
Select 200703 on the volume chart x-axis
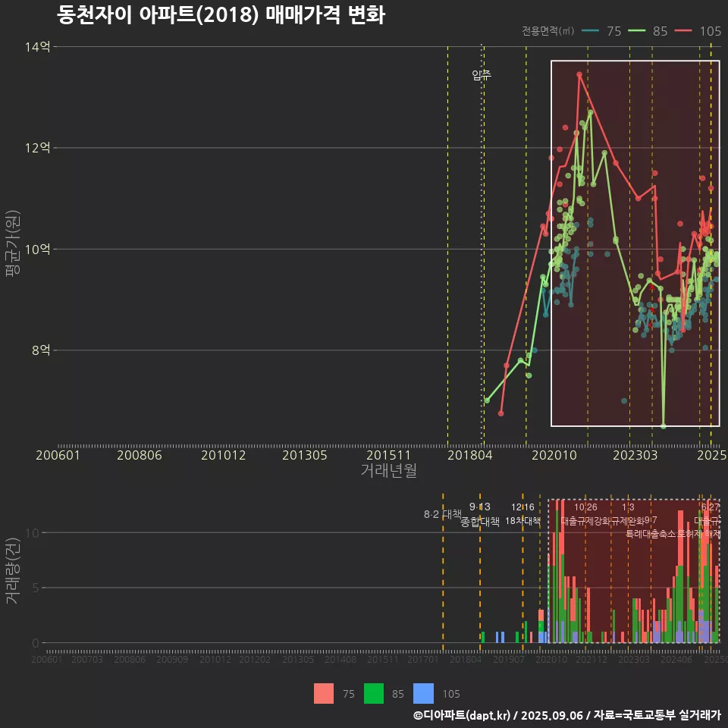click(87, 659)
